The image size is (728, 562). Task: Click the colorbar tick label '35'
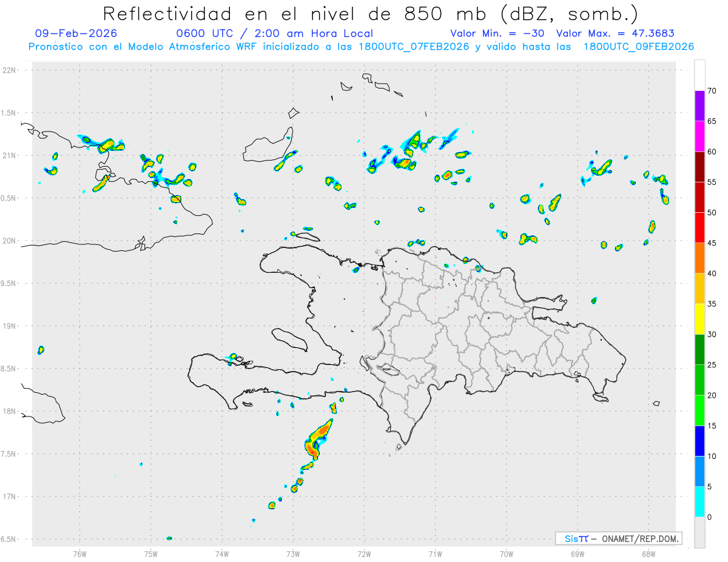pos(712,304)
